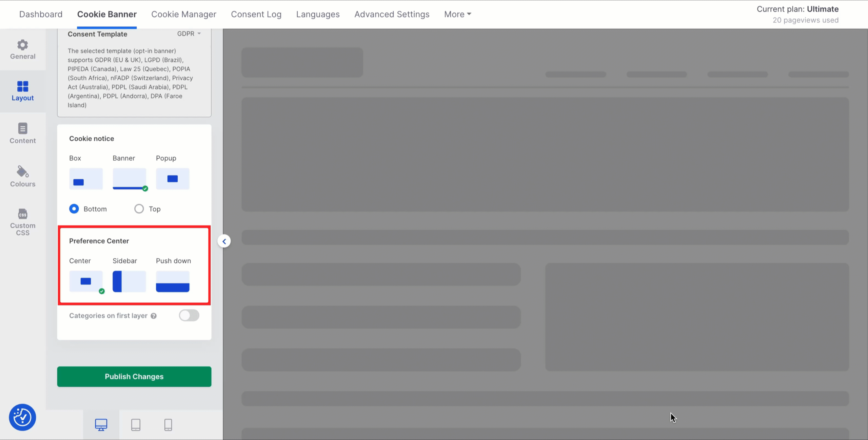Open the Consent Log tab
Image resolution: width=868 pixels, height=440 pixels.
pos(256,14)
